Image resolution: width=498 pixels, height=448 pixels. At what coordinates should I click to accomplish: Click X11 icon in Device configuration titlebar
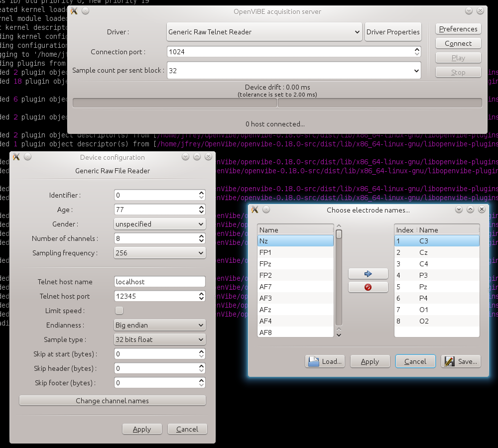16,157
